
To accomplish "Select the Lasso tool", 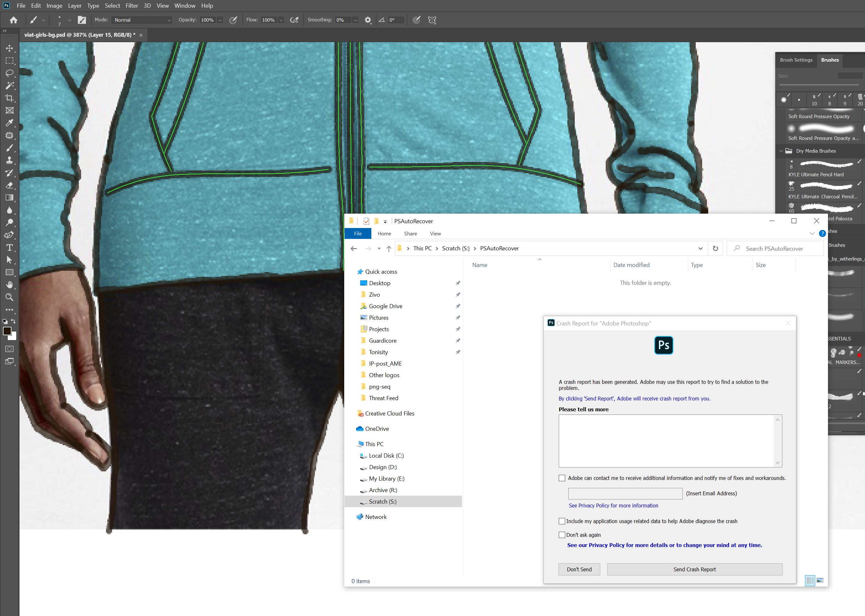I will [x=10, y=73].
